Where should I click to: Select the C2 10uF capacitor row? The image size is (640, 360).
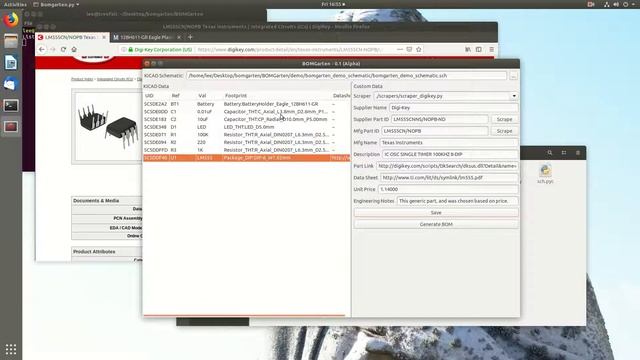click(x=247, y=119)
